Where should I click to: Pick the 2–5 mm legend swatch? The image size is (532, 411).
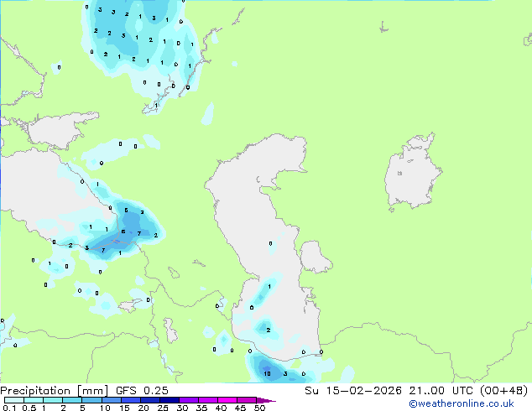72,400
